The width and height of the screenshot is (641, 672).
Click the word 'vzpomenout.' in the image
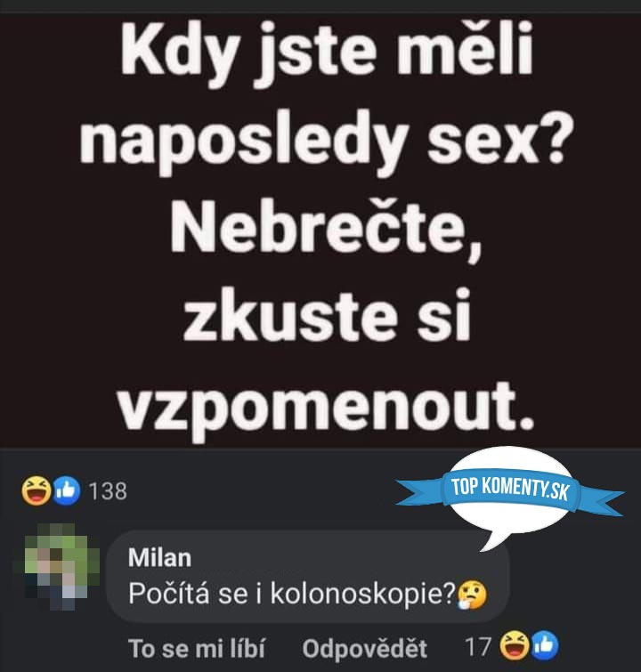pos(327,408)
